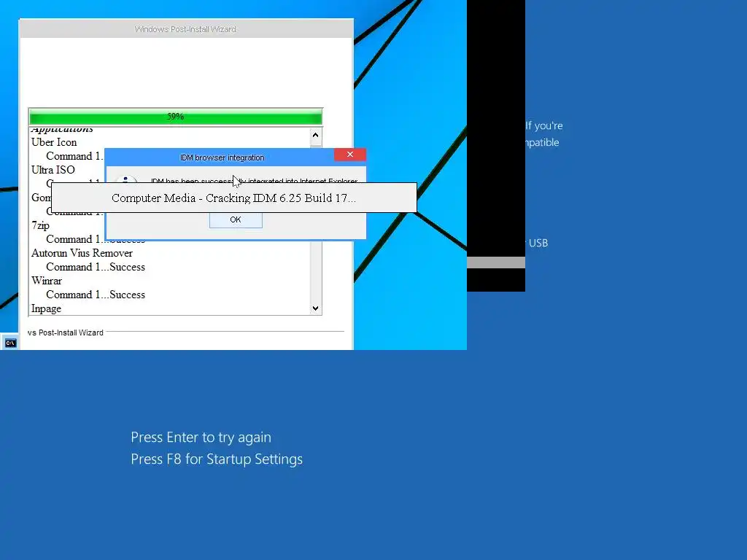Select the 'Inpage' list entry
This screenshot has height=560, width=747.
pyautogui.click(x=46, y=308)
